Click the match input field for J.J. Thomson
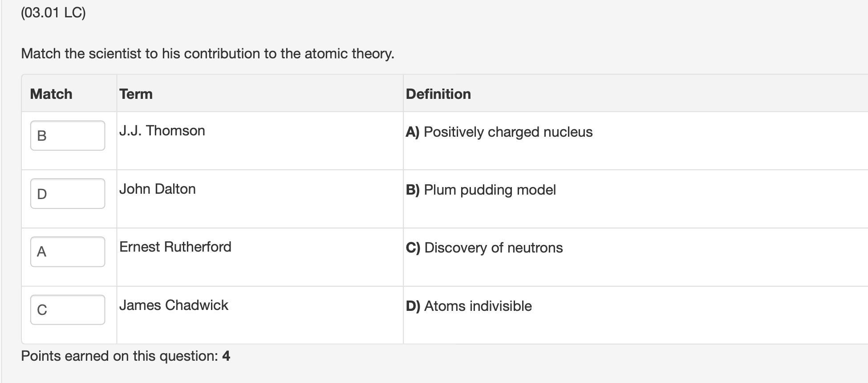Viewport: 868px width, 383px height. coord(67,135)
